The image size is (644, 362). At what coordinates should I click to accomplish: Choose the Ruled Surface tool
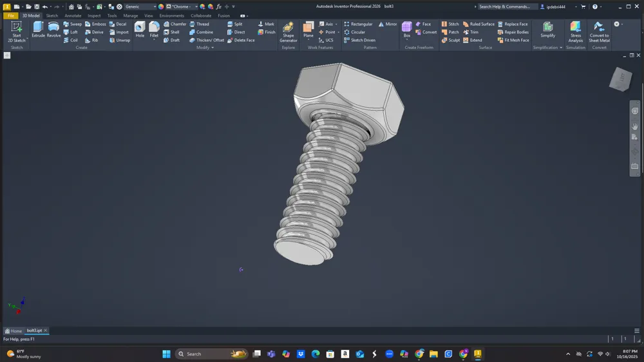(478, 24)
